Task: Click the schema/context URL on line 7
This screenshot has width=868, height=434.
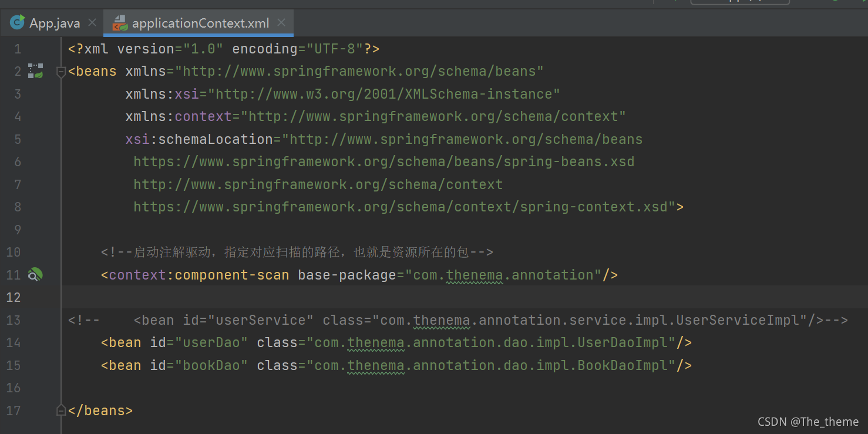Action: coord(318,184)
